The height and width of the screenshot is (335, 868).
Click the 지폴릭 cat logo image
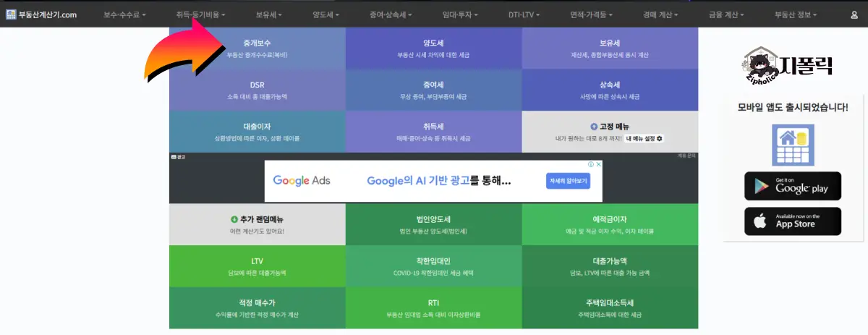point(788,65)
